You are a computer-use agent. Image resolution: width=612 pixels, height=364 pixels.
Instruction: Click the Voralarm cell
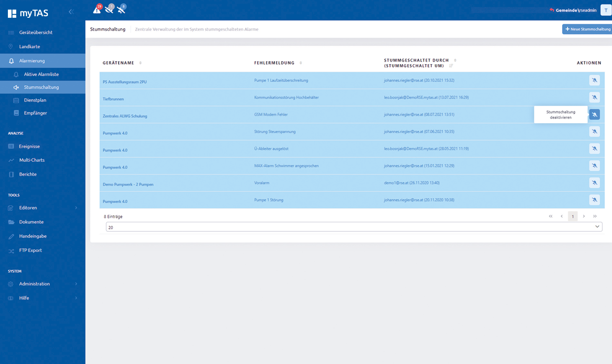pos(262,182)
